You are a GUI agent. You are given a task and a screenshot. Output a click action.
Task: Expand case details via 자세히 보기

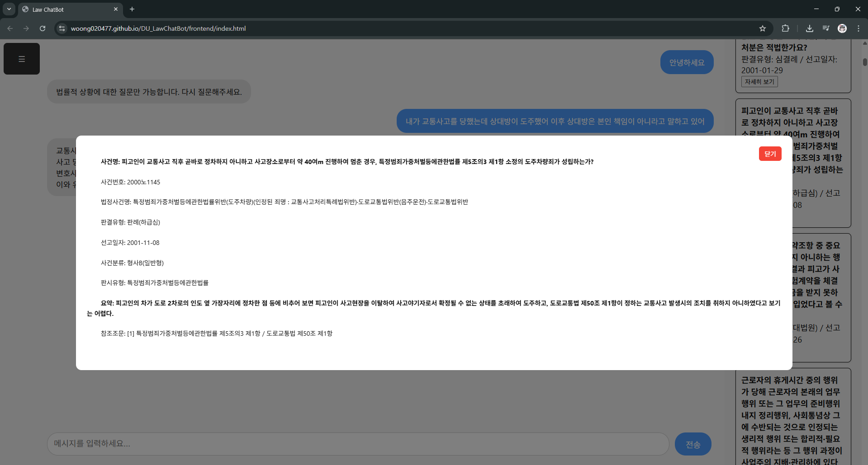pyautogui.click(x=759, y=81)
